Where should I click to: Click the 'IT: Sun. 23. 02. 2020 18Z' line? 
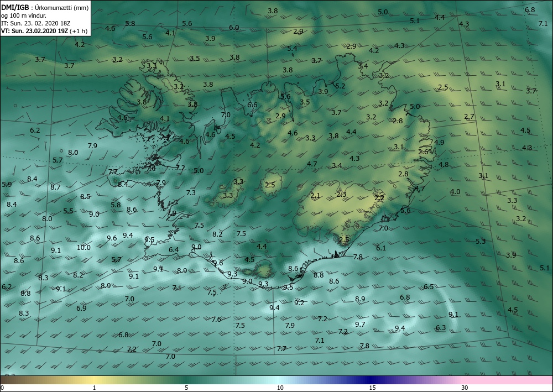(36, 23)
